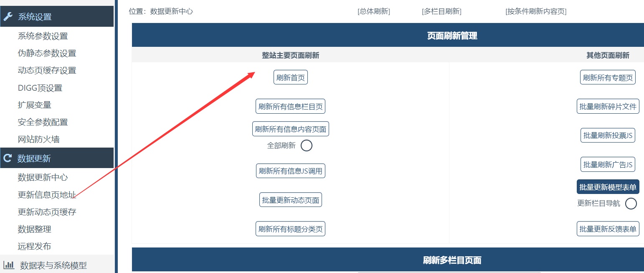Open 扩展变量 settings
Viewport: 644px width, 273px height.
[34, 105]
